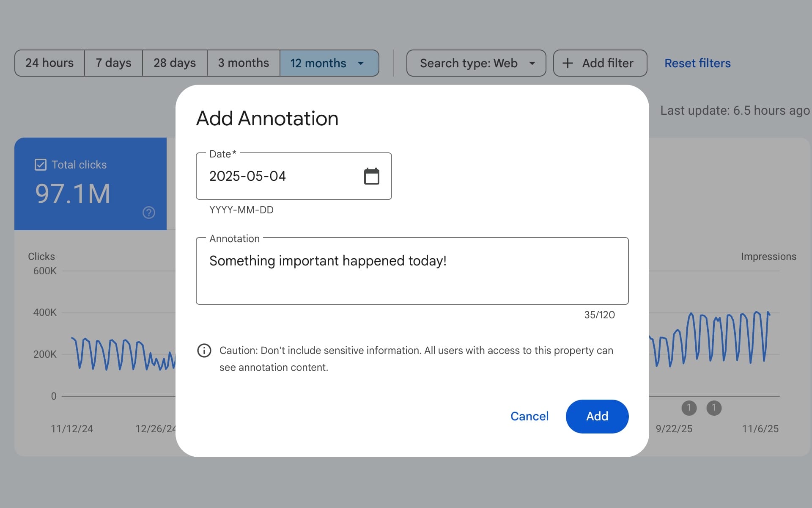The height and width of the screenshot is (508, 812).
Task: Click the first annotation marker above the chart
Action: tap(689, 408)
